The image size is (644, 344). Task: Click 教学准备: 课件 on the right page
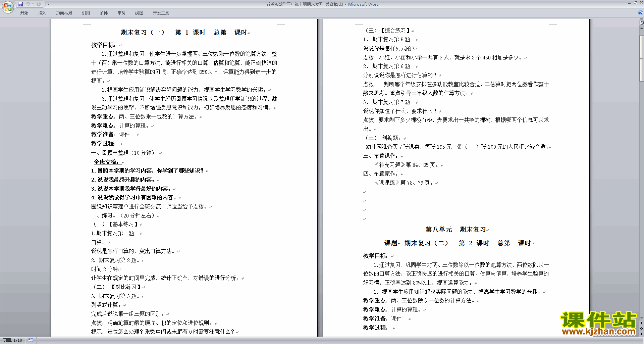point(382,318)
